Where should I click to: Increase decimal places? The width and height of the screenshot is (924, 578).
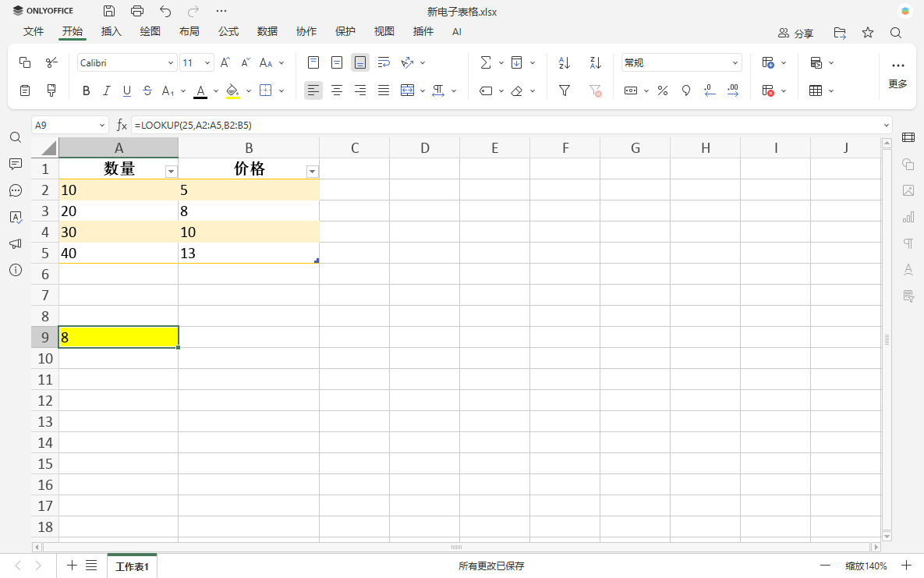pyautogui.click(x=732, y=90)
